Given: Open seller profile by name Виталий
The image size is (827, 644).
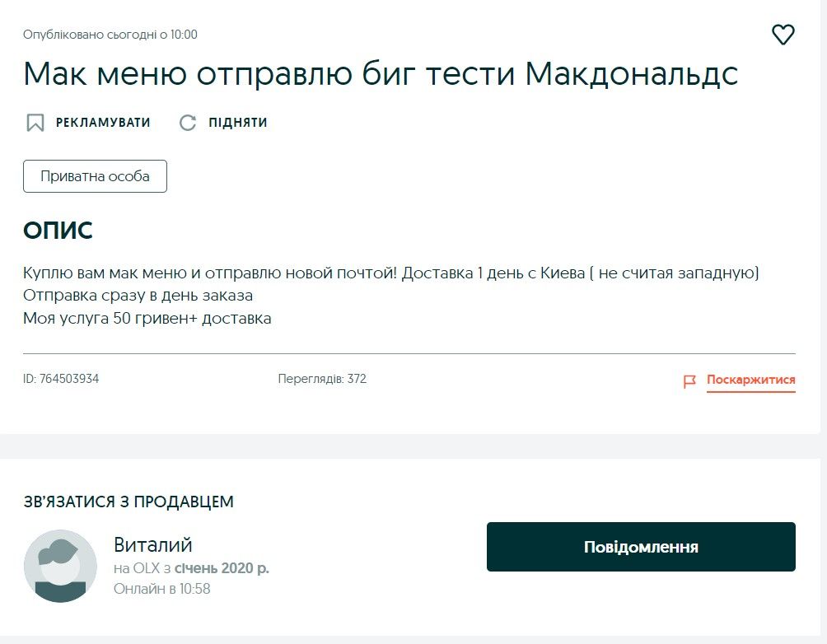Looking at the screenshot, I should click(x=153, y=544).
